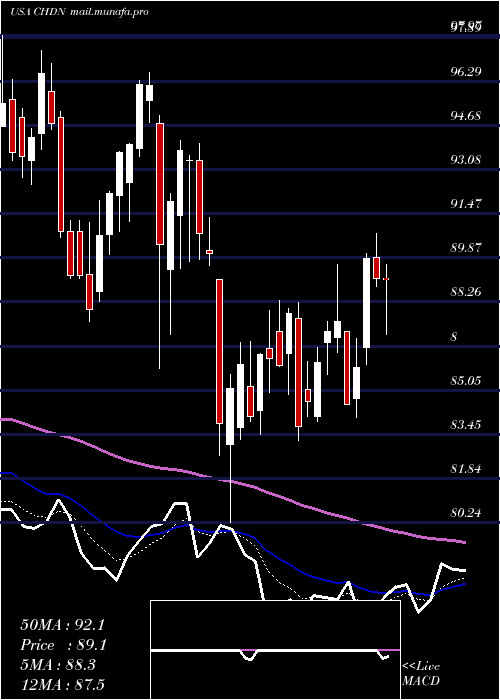Screen dimensions: 500x700
Task: Click the '50MA : 92.1' reading
Action: [x=62, y=625]
